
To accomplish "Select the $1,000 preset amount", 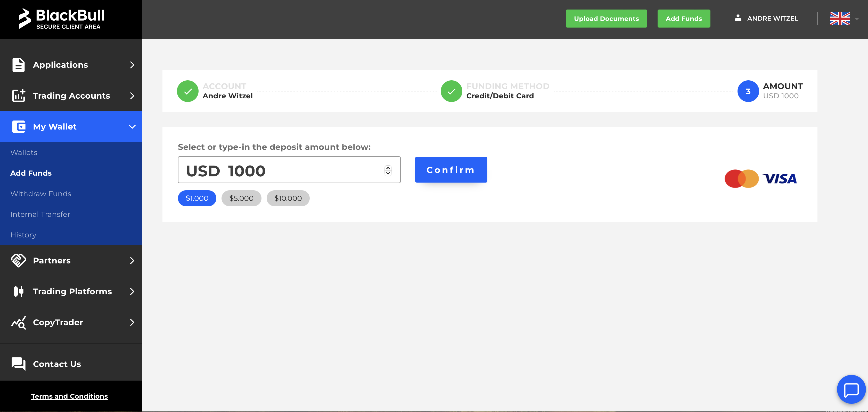I will point(197,198).
